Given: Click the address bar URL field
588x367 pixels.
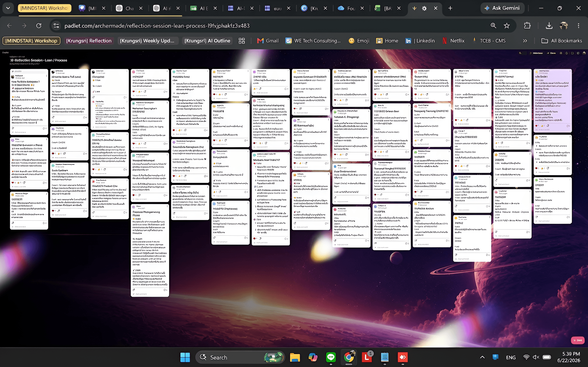Looking at the screenshot, I should [272, 26].
